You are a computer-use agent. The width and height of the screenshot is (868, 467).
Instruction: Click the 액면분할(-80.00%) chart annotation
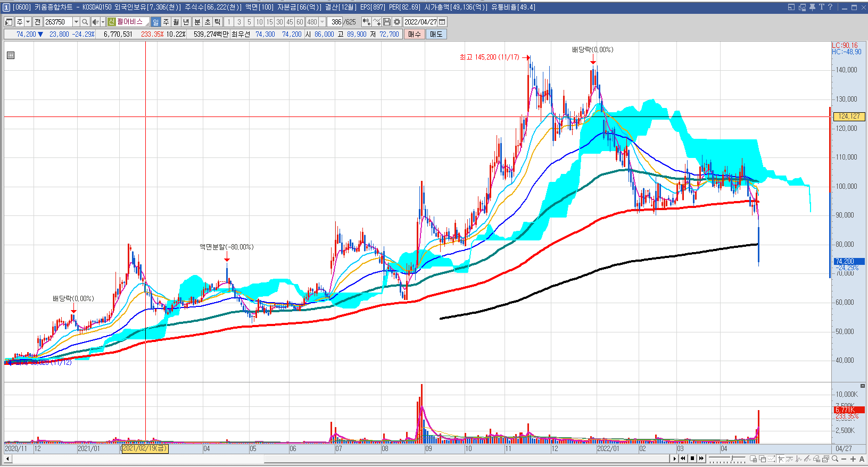coord(227,247)
